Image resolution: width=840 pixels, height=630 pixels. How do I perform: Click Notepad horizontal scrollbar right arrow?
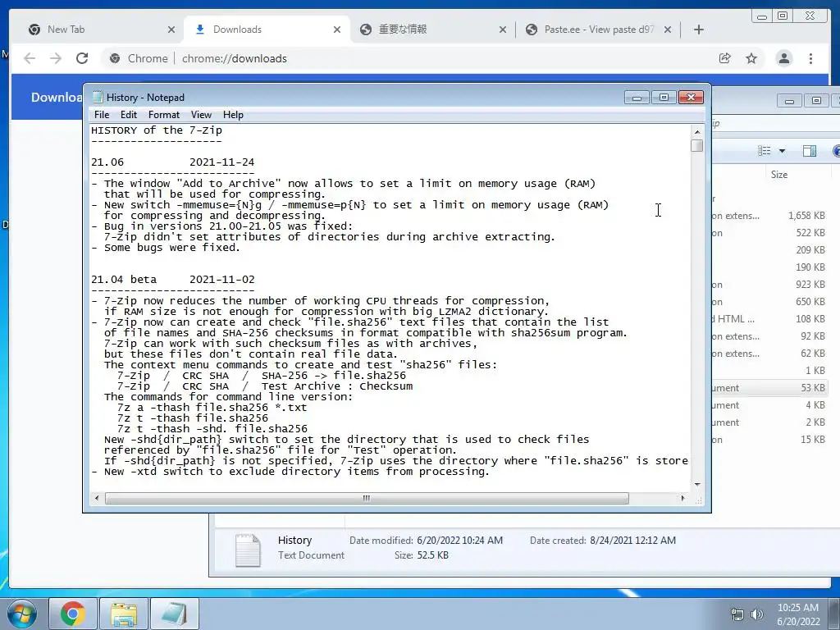point(682,498)
